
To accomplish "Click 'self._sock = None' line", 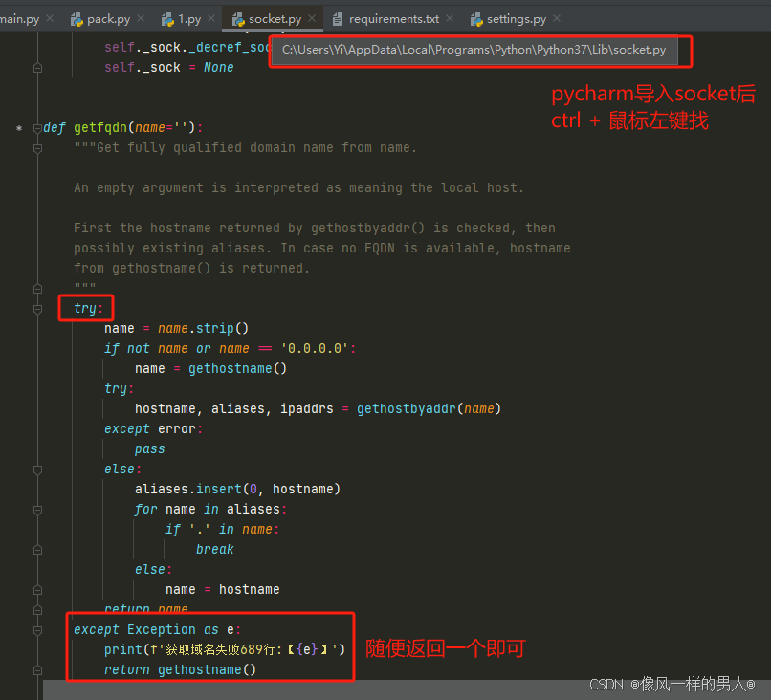I will 169,67.
